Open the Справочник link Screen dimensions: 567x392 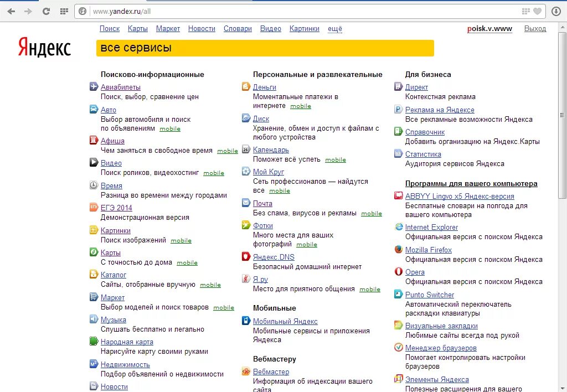click(425, 132)
